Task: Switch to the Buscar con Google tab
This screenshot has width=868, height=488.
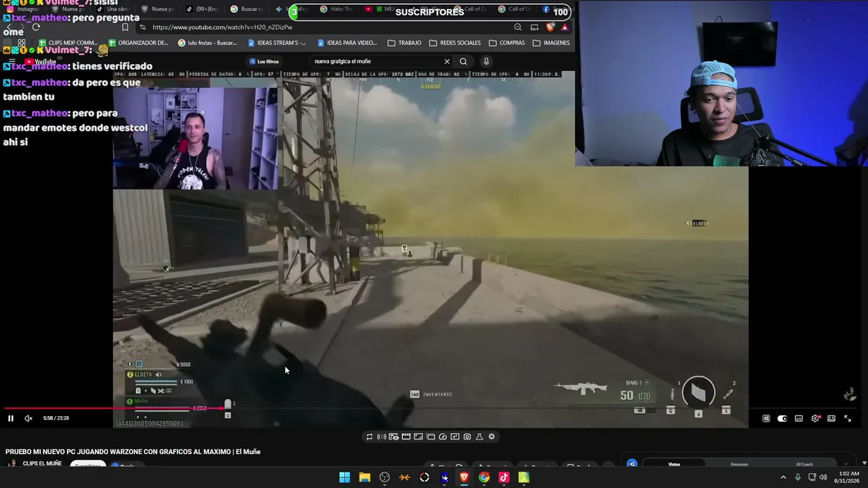Action: (x=247, y=9)
